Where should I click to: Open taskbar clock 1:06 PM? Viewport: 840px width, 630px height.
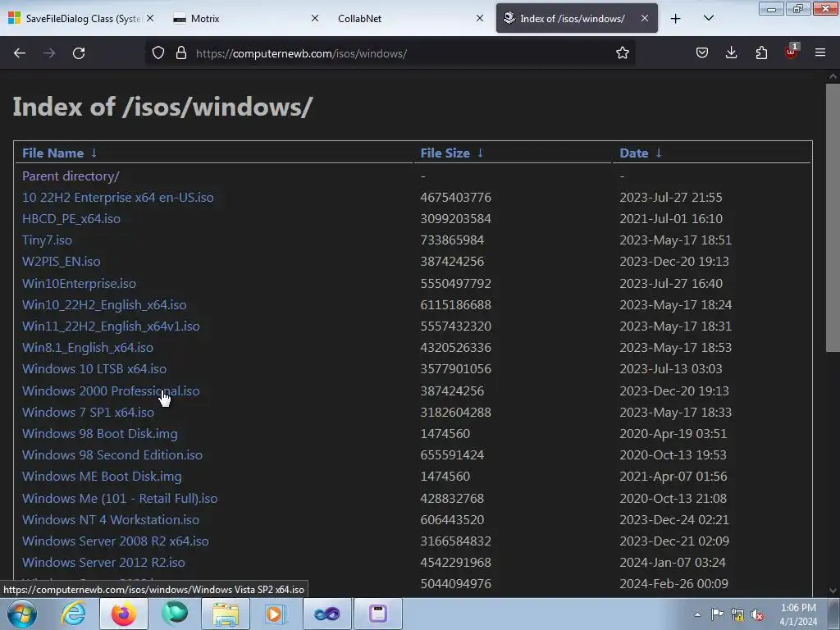[798, 614]
